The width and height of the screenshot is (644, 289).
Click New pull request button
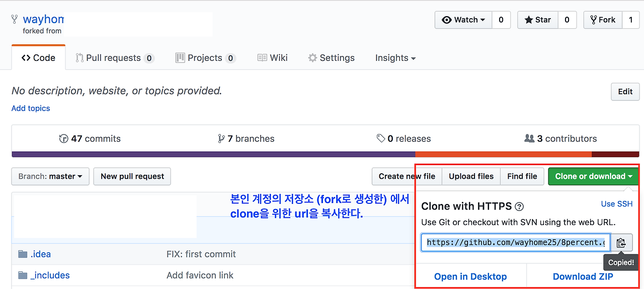coord(132,176)
